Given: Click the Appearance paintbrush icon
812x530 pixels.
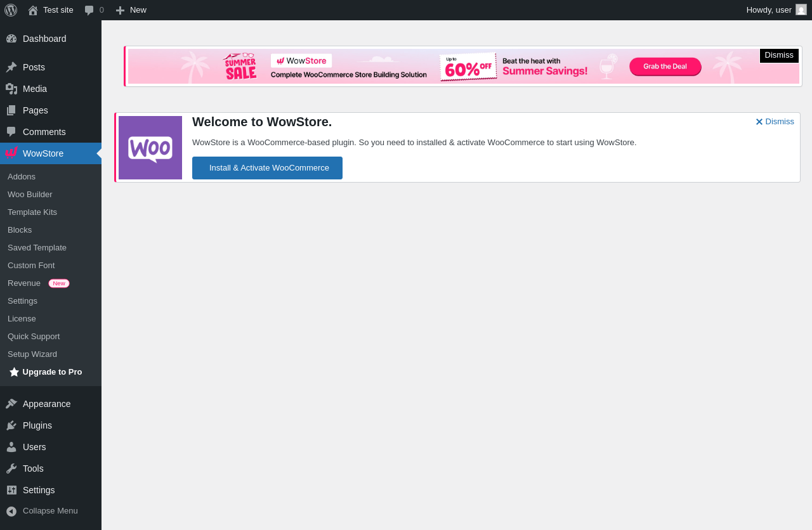Looking at the screenshot, I should tap(11, 404).
